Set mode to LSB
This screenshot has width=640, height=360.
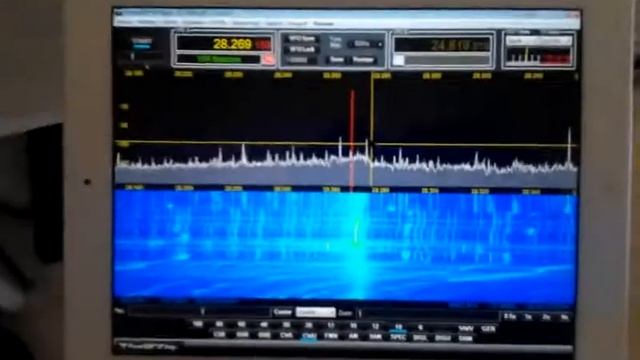coord(220,334)
